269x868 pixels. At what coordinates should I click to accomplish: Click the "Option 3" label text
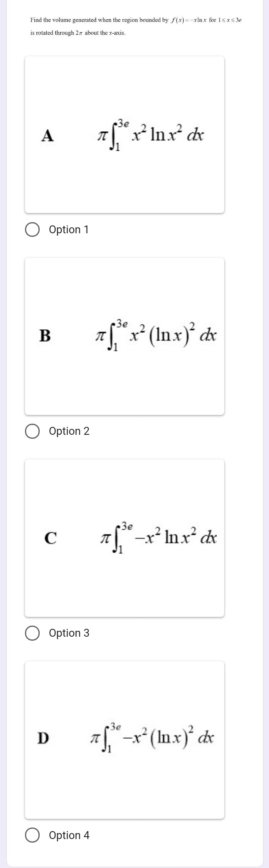pos(69,633)
